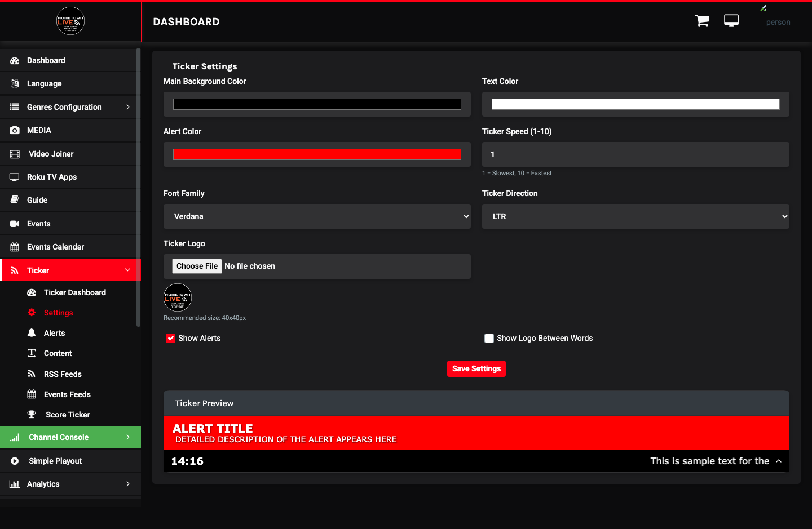Open the shopping cart icon

[702, 21]
